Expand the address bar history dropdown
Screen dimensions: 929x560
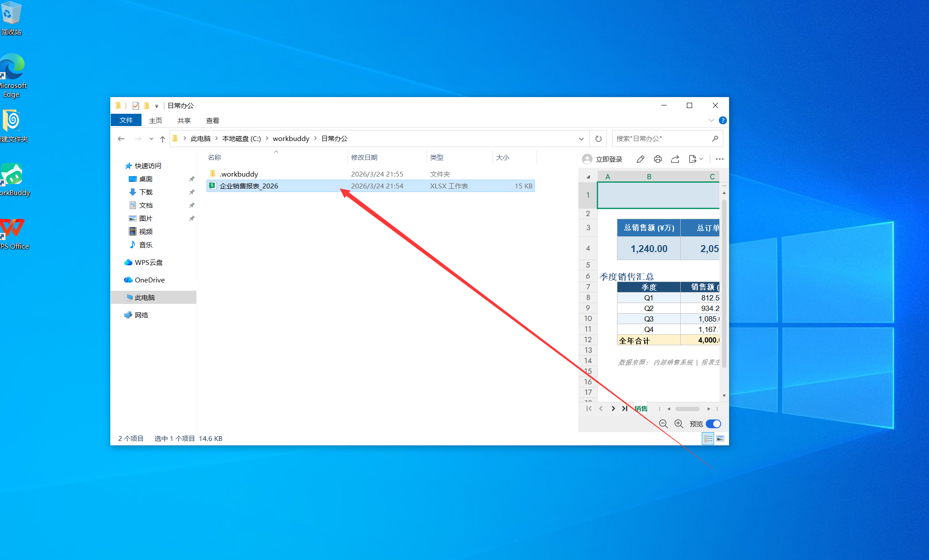[581, 139]
